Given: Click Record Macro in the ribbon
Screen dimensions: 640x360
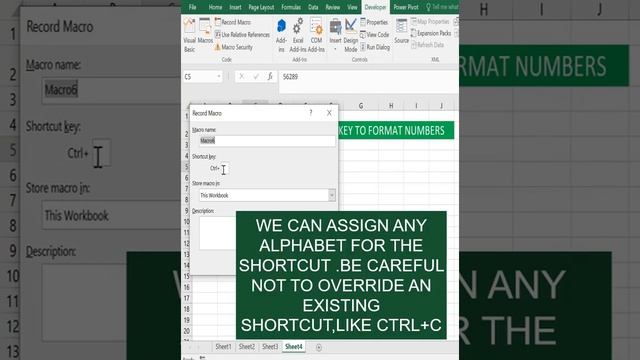Looking at the screenshot, I should point(233,22).
